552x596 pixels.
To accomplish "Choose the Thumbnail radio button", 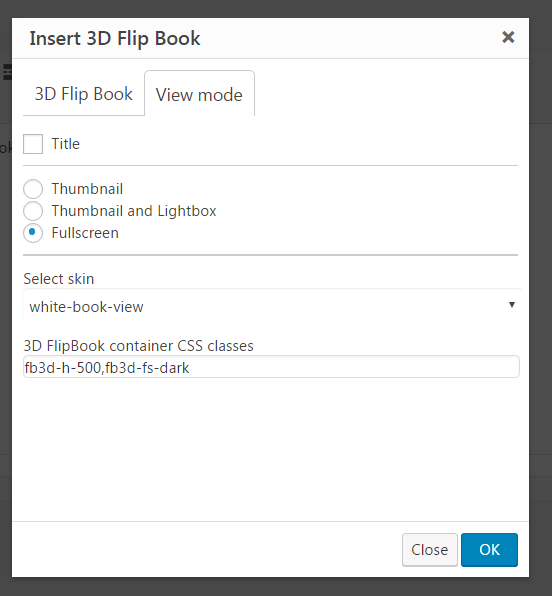I will pyautogui.click(x=33, y=189).
